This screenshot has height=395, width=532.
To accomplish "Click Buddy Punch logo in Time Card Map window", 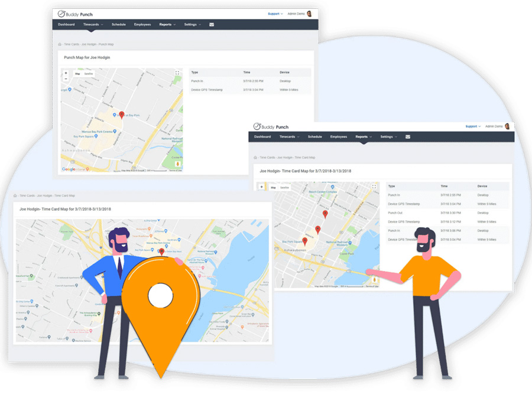I will click(x=271, y=127).
